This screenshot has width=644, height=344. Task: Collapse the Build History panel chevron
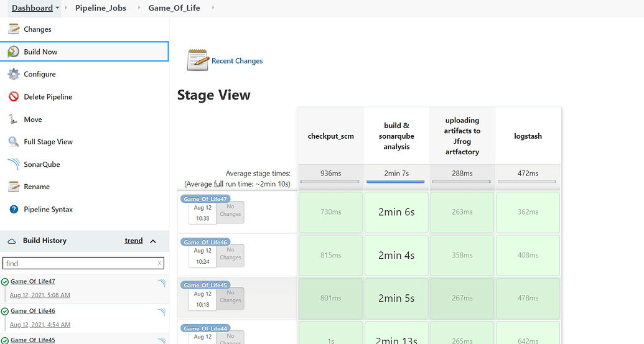tap(153, 241)
